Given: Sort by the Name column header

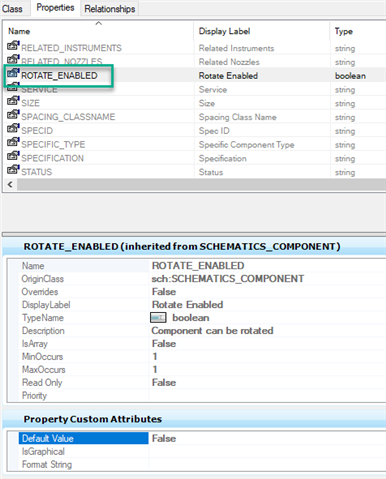Looking at the screenshot, I should 99,31.
